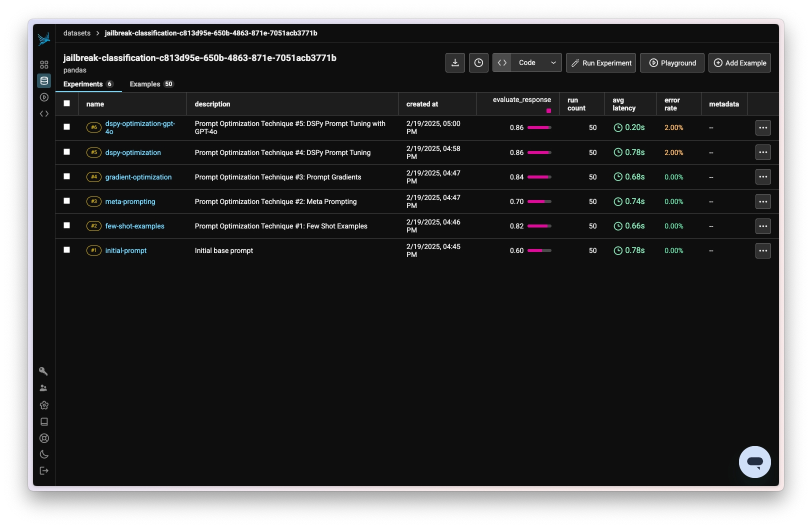The image size is (812, 528).
Task: Open the chat support bubble
Action: pos(754,462)
